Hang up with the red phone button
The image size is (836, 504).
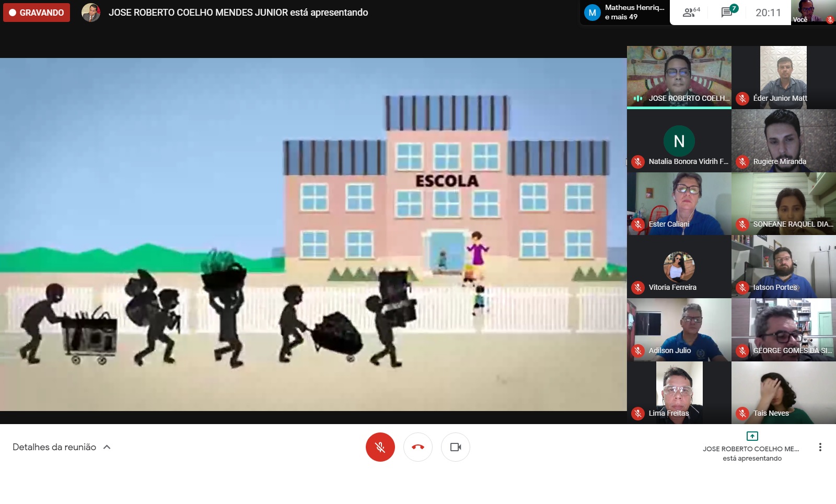point(417,447)
